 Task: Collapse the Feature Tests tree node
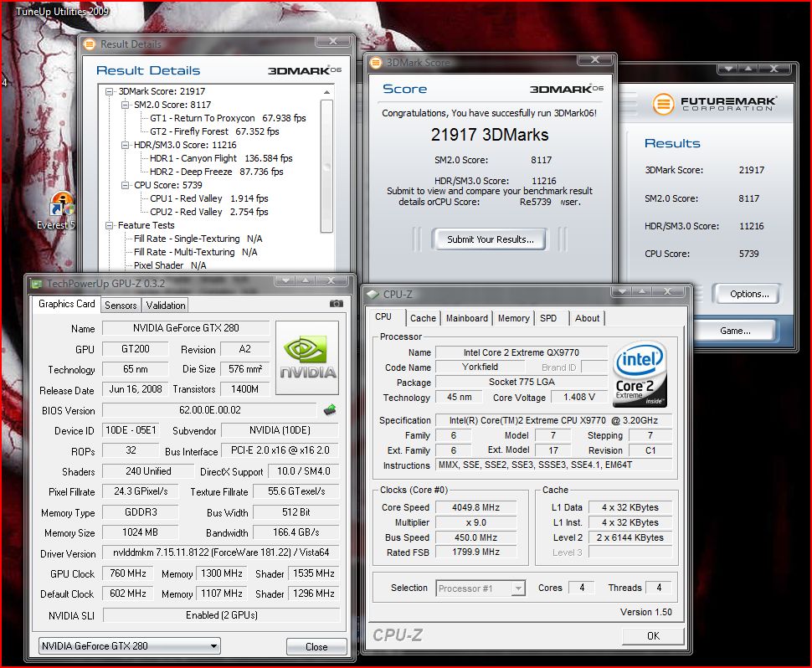[x=110, y=225]
